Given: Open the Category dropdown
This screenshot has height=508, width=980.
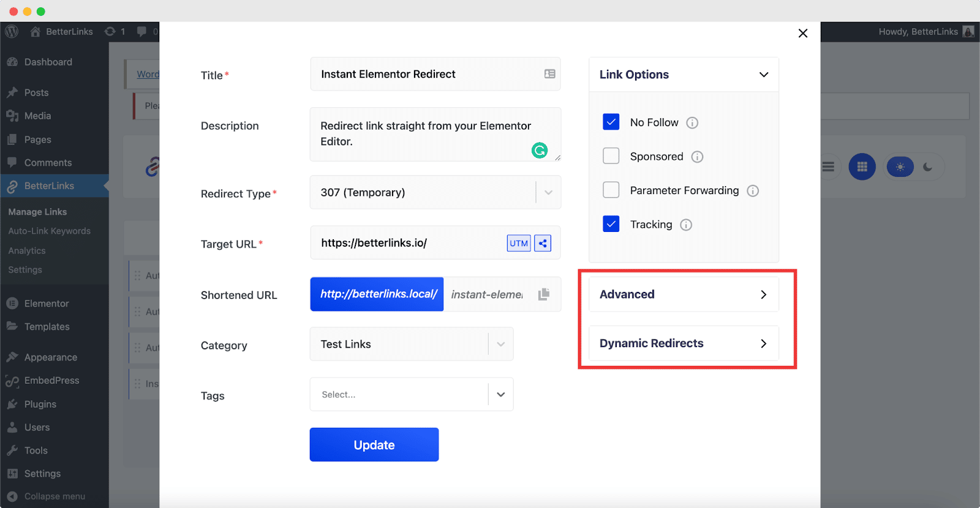Looking at the screenshot, I should coord(412,344).
